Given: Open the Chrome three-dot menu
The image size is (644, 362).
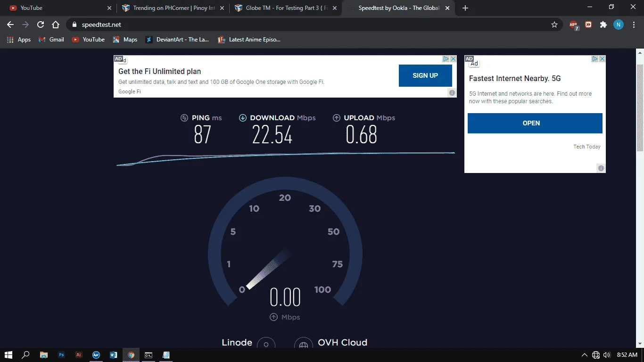Looking at the screenshot, I should point(634,25).
